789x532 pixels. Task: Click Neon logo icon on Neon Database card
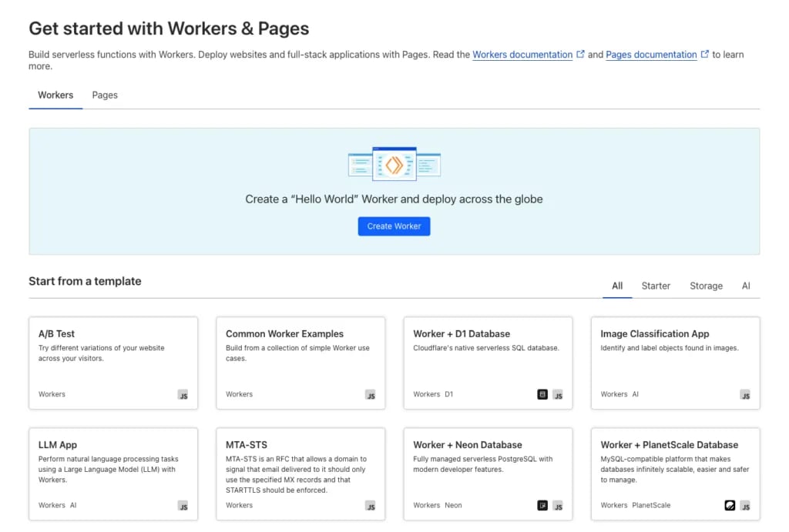[x=542, y=506]
